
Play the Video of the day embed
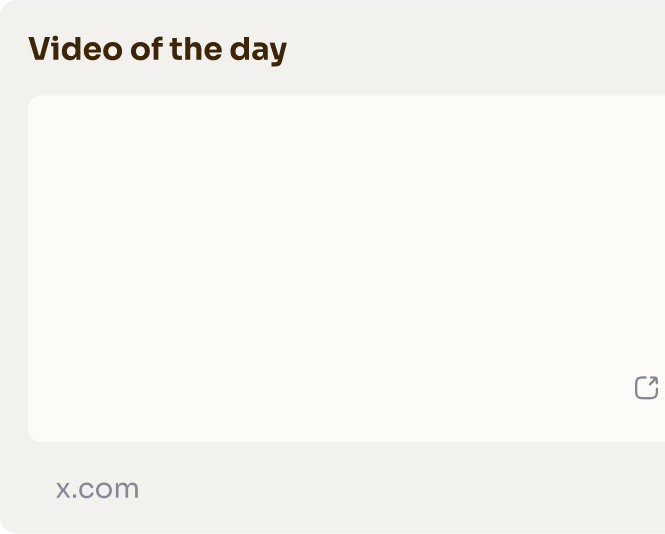point(346,268)
